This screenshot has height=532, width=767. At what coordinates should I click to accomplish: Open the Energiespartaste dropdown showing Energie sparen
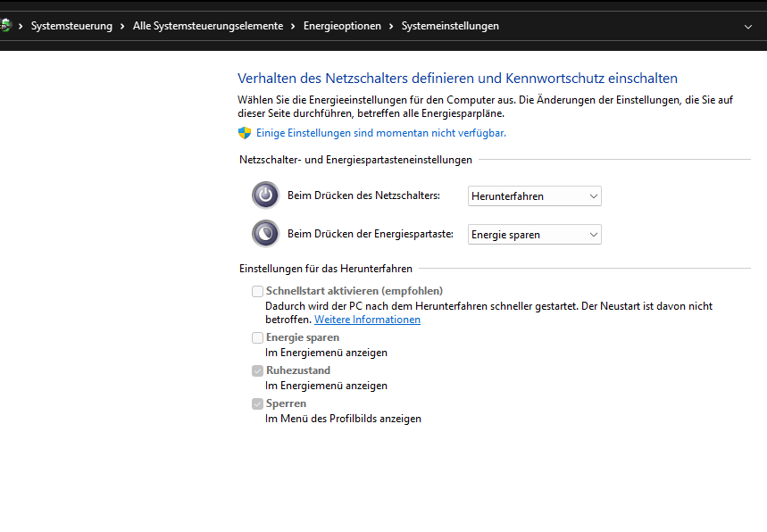click(x=535, y=235)
